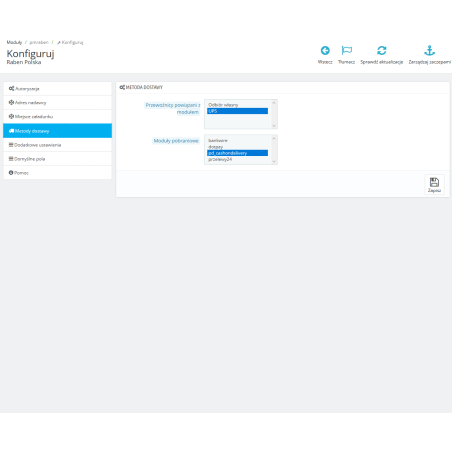
Task: Click the Sprawdź aktualizacje refresh icon
Action: 382,51
